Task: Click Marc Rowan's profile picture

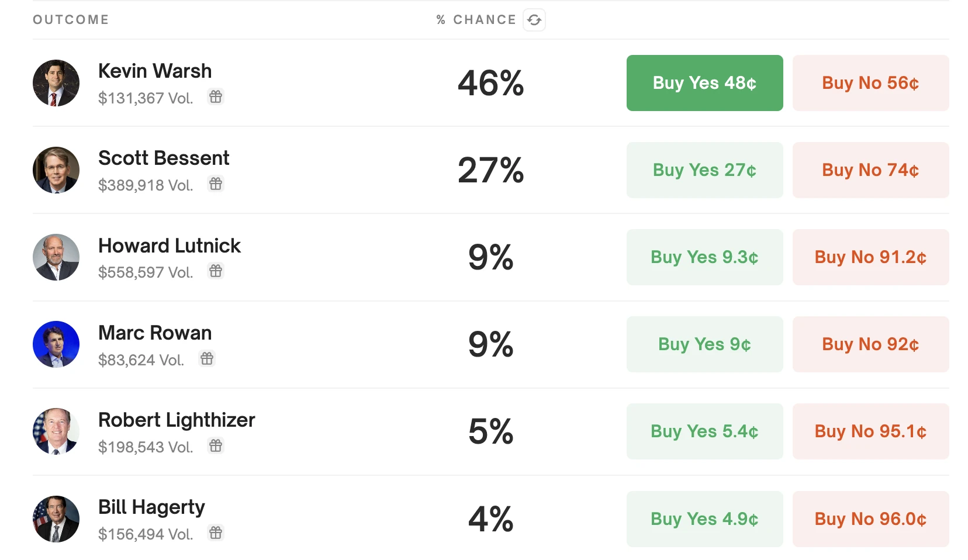Action: click(56, 344)
